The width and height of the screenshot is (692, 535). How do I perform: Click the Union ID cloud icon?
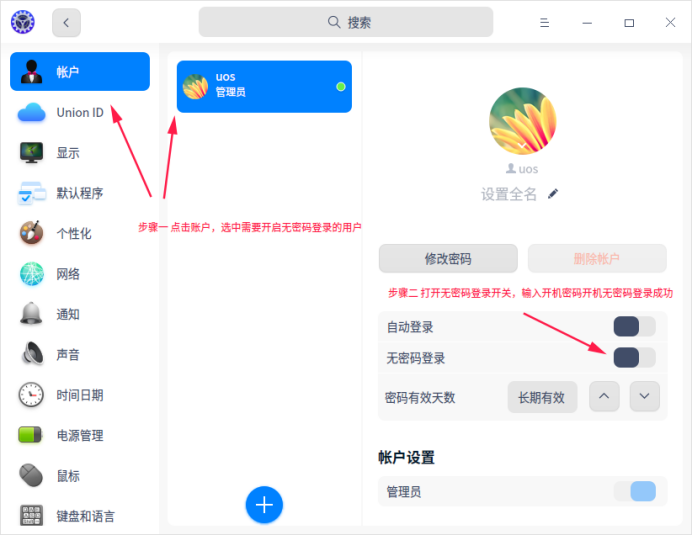tap(31, 113)
